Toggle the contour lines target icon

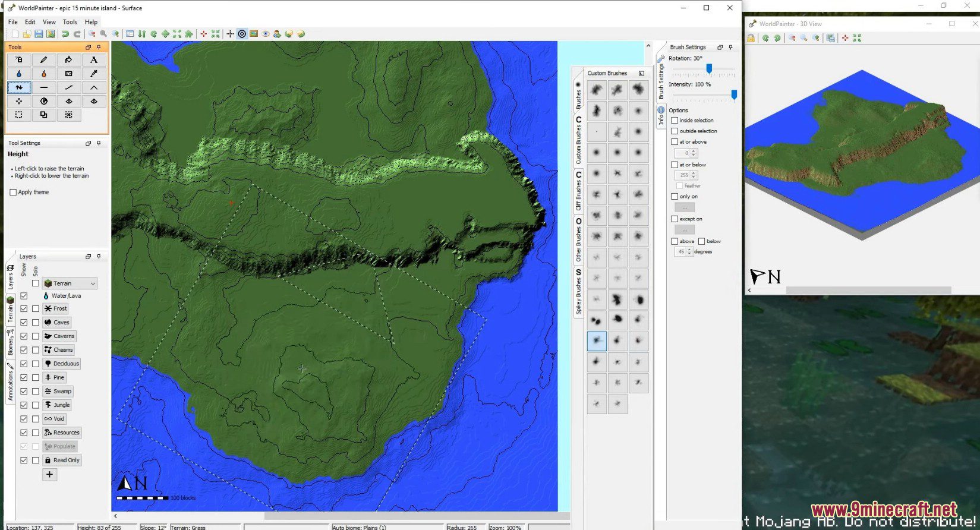tap(242, 34)
